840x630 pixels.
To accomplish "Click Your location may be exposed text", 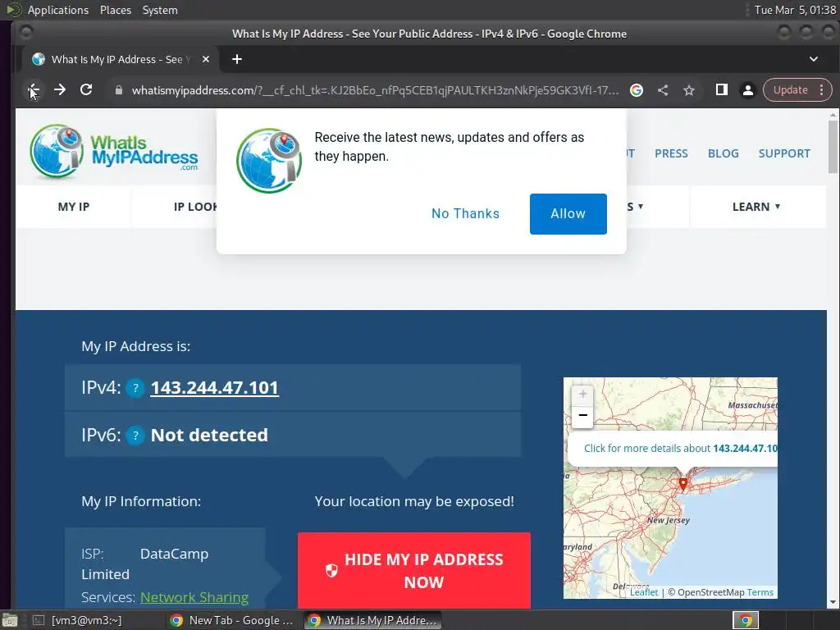I will pyautogui.click(x=414, y=501).
